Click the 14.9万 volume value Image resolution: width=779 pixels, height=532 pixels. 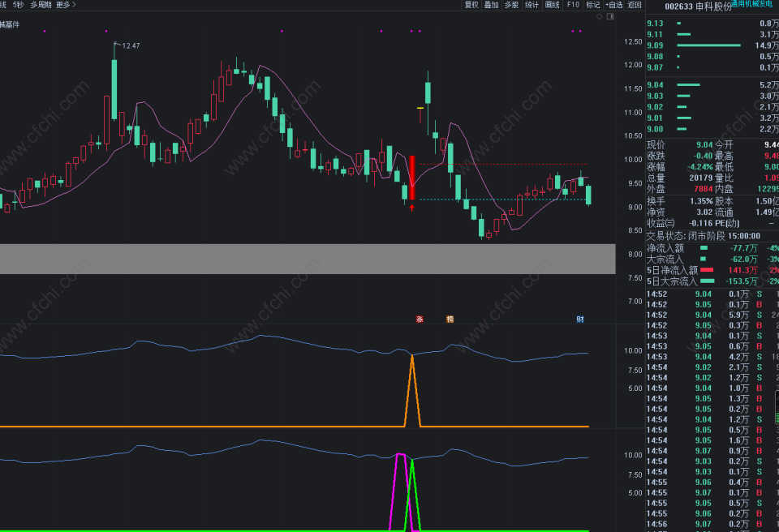point(767,45)
